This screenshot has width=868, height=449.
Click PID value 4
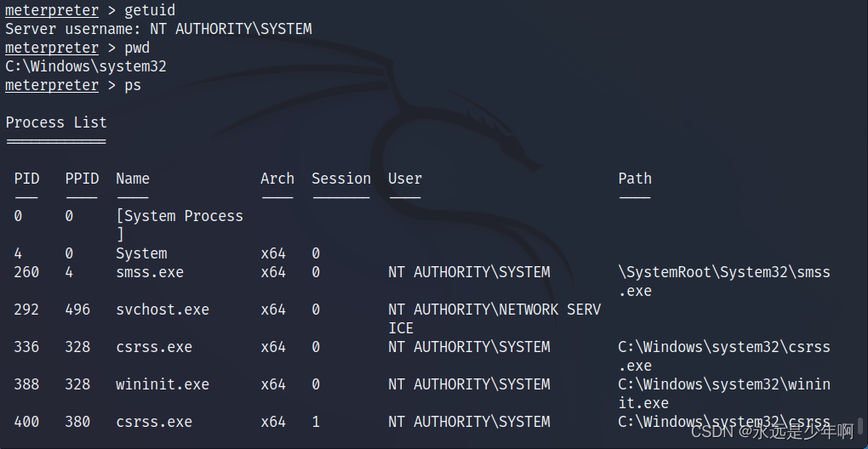point(18,253)
